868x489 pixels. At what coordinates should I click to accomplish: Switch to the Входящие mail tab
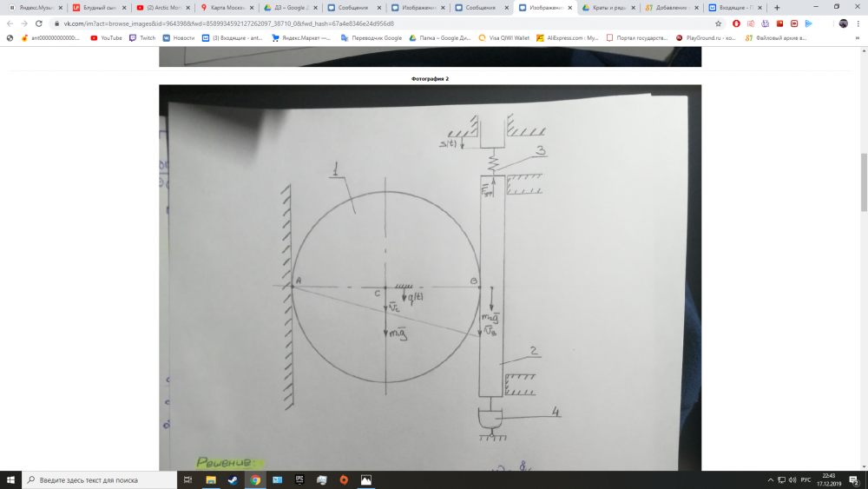tap(736, 8)
